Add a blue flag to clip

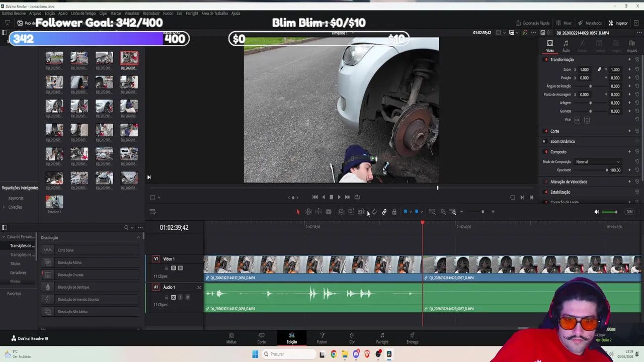405,212
